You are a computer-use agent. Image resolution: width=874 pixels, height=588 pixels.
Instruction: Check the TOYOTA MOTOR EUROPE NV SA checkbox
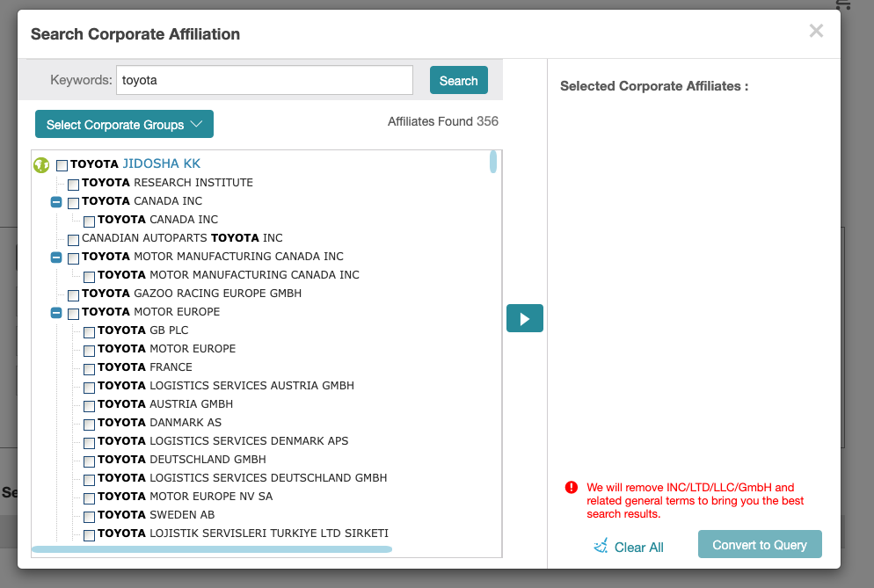pos(89,498)
